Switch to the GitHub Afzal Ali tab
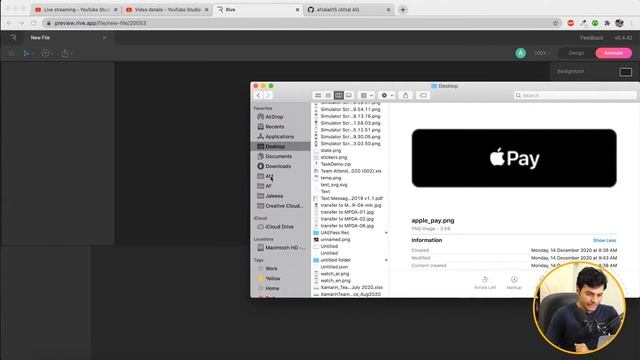The height and width of the screenshot is (360, 640). coord(348,9)
